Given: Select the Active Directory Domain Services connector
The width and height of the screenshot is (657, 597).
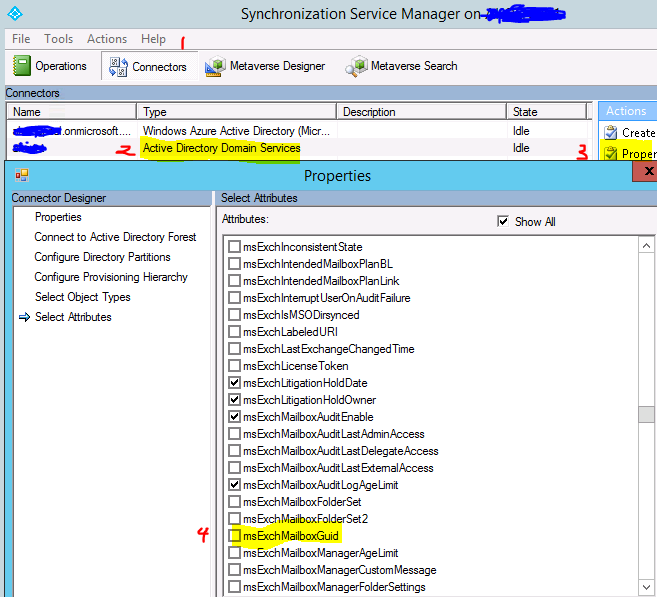Looking at the screenshot, I should point(221,148).
